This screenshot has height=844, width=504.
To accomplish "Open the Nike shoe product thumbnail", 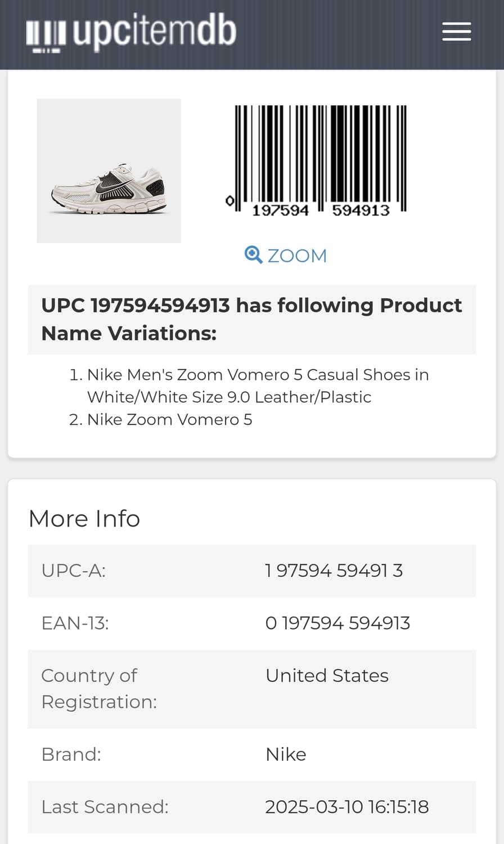I will (109, 171).
